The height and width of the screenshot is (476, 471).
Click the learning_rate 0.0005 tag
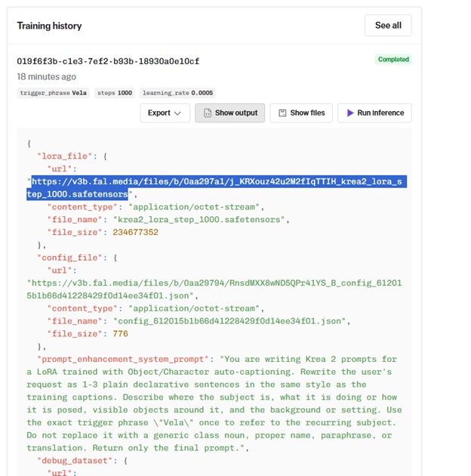[x=177, y=93]
